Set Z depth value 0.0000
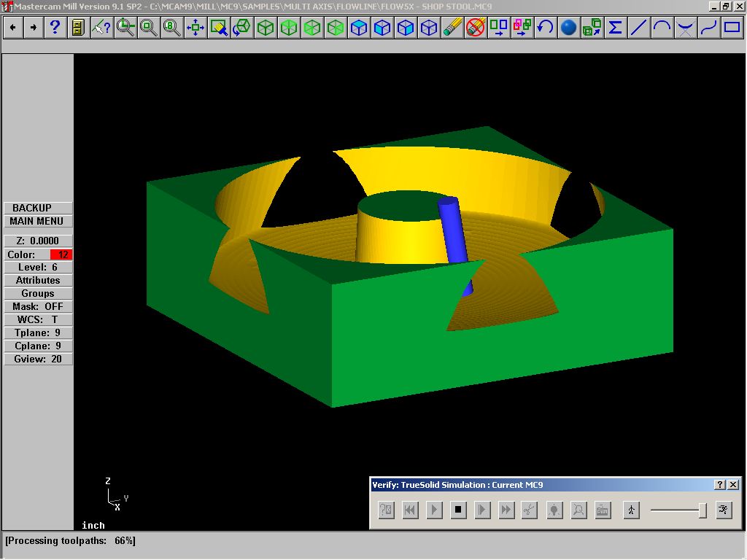747x560 pixels. [x=38, y=241]
